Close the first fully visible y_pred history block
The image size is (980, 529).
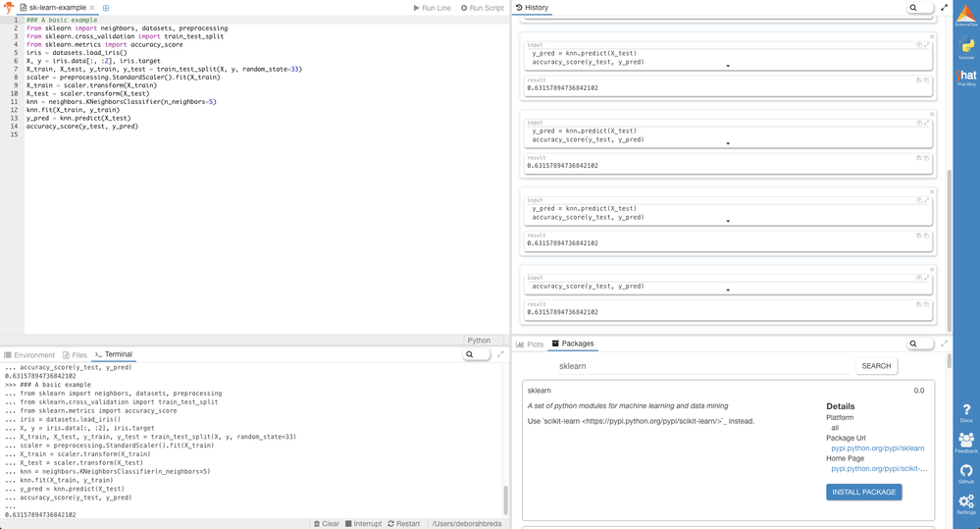click(x=932, y=37)
